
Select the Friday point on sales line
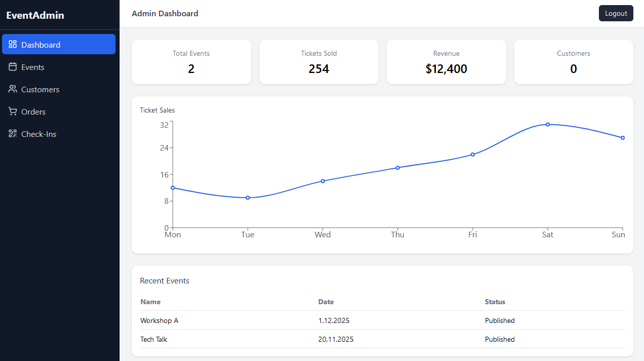[x=472, y=155]
